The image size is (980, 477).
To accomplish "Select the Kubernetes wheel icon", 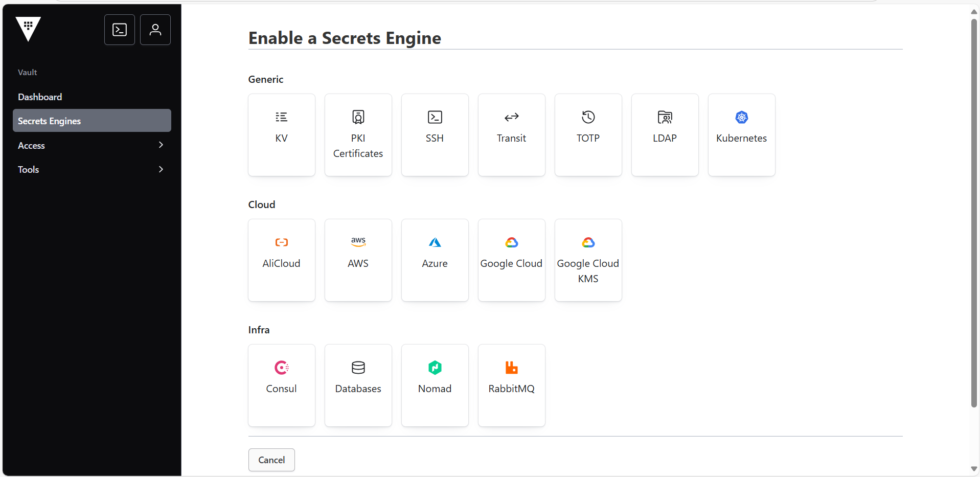I will [x=742, y=117].
